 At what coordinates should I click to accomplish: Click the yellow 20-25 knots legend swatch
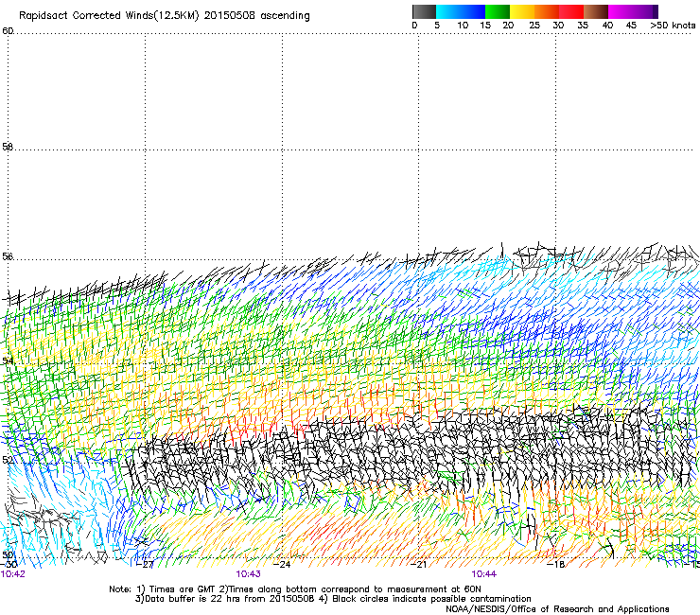522,11
